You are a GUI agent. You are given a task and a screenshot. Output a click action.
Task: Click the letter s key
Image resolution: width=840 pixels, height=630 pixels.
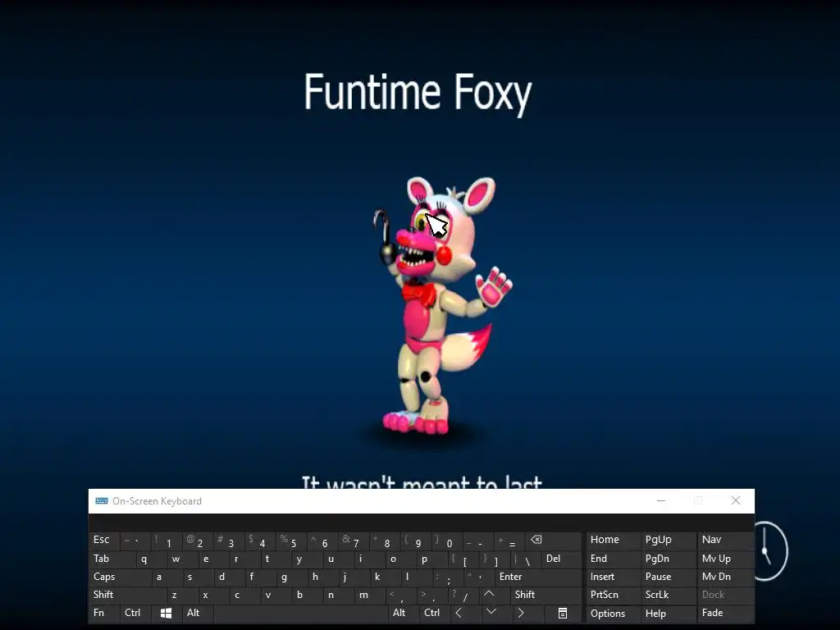[197, 577]
